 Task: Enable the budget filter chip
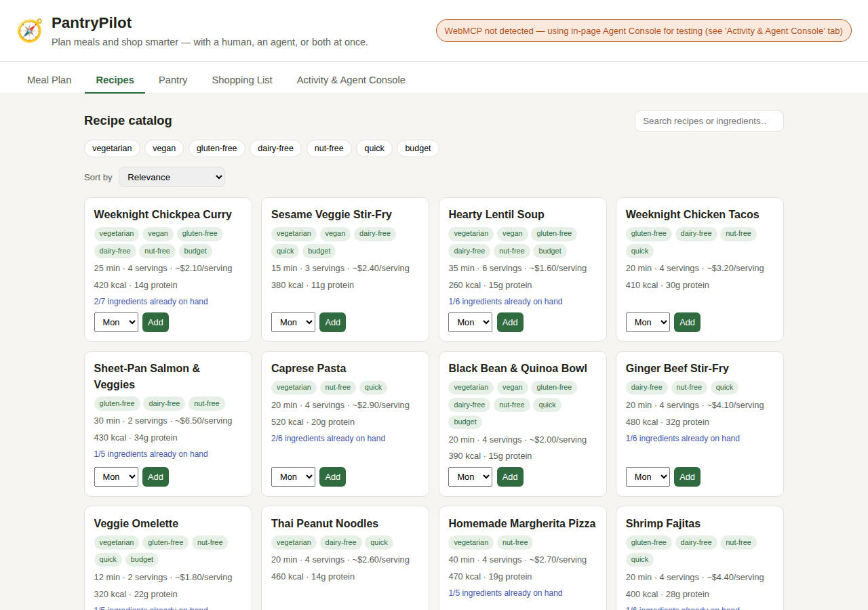coord(418,148)
